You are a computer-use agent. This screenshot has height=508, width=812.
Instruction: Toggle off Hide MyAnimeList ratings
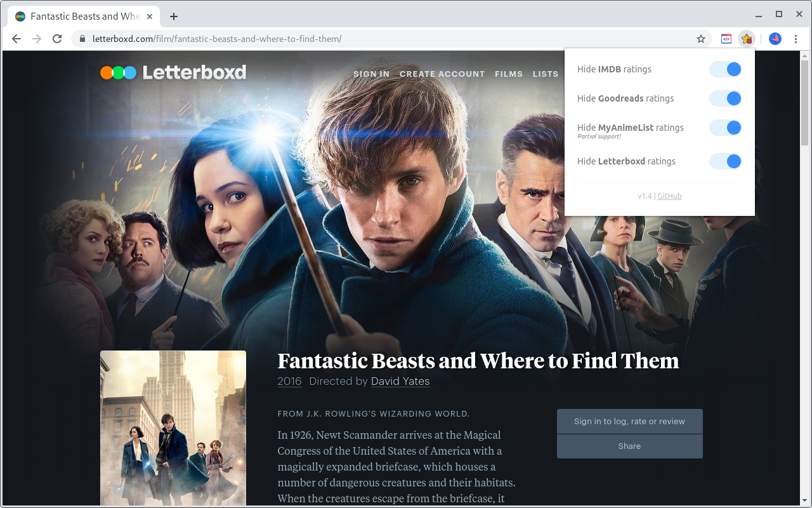point(725,128)
